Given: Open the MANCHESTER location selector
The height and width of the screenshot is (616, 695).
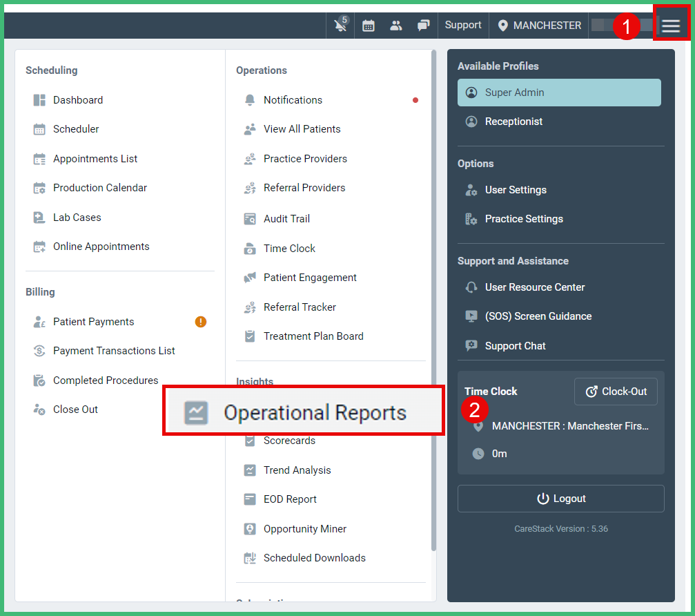Looking at the screenshot, I should pyautogui.click(x=545, y=26).
